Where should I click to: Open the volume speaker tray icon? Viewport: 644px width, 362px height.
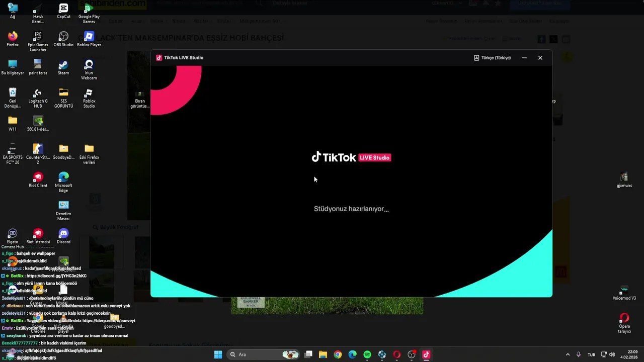612,354
